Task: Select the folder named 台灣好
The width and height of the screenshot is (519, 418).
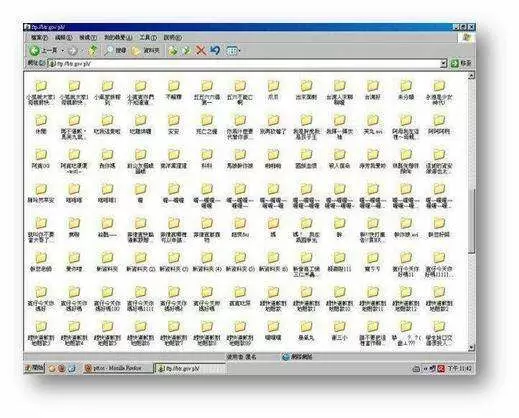Action: click(x=372, y=90)
